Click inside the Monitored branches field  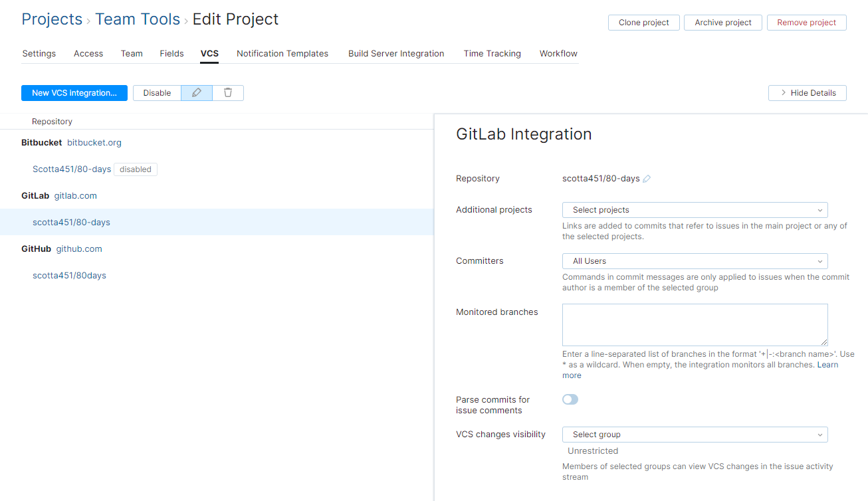[694, 324]
